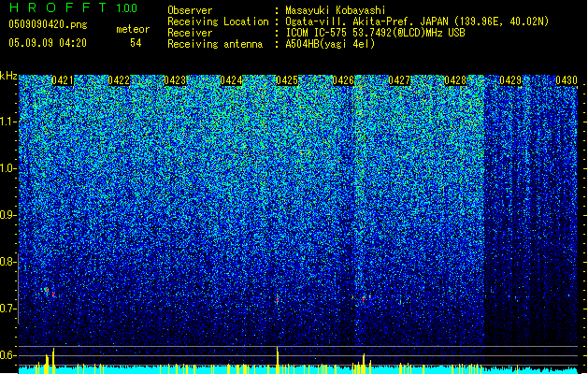588x374 pixels.
Task: Click the 0421 time marker
Action: point(63,80)
